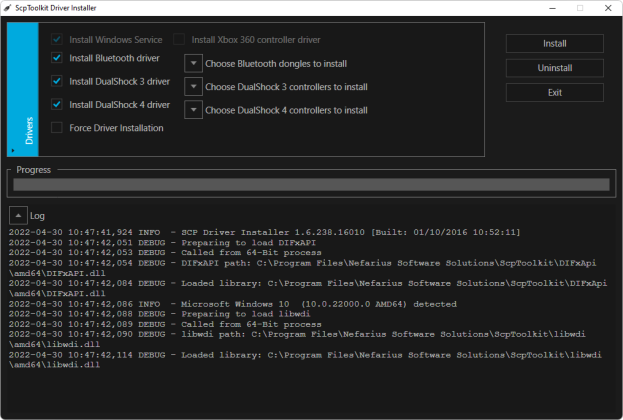This screenshot has width=623, height=420.
Task: Open Choose DualShock 4 controllers dropdown
Action: click(193, 110)
